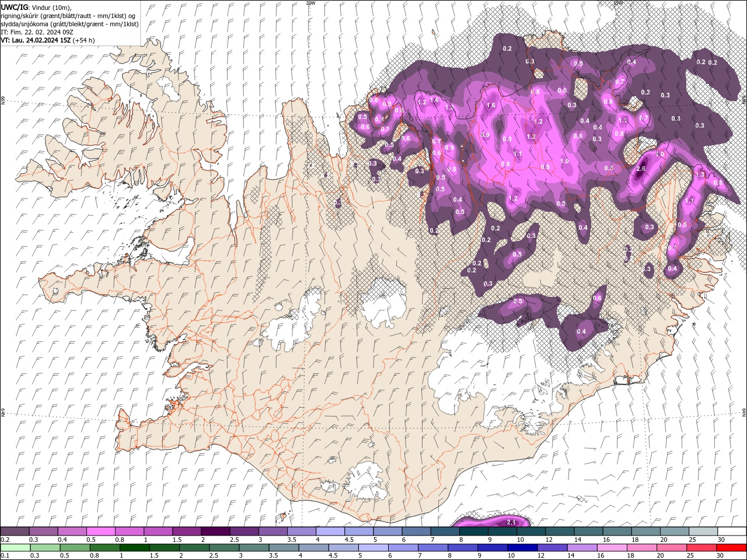Click the 'VT: Lau. 24.02.2024 15Z (+54 h)' line
The height and width of the screenshot is (560, 747).
coord(48,40)
